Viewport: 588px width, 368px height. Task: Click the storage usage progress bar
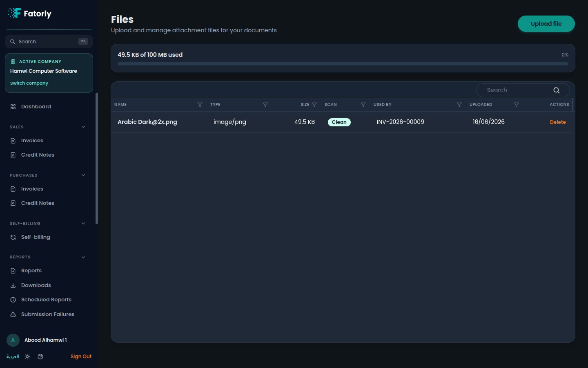click(343, 64)
